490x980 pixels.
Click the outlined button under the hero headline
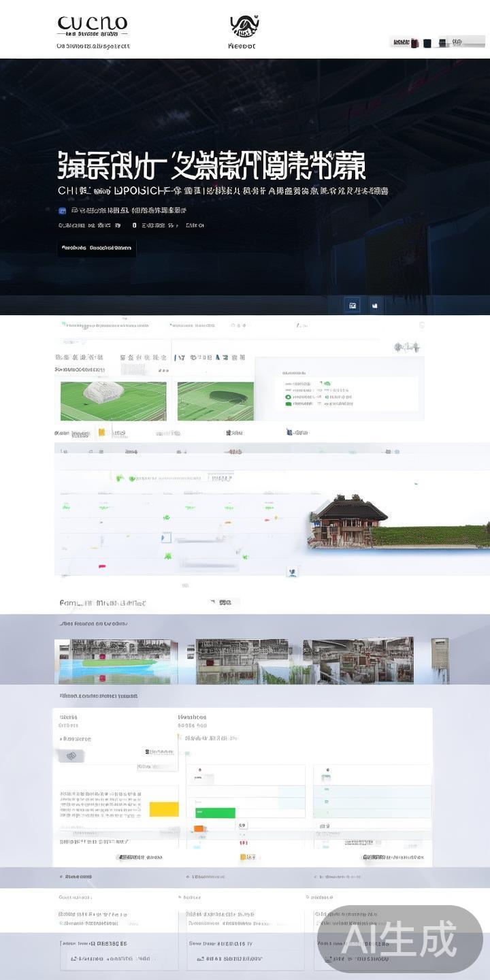pos(96,248)
